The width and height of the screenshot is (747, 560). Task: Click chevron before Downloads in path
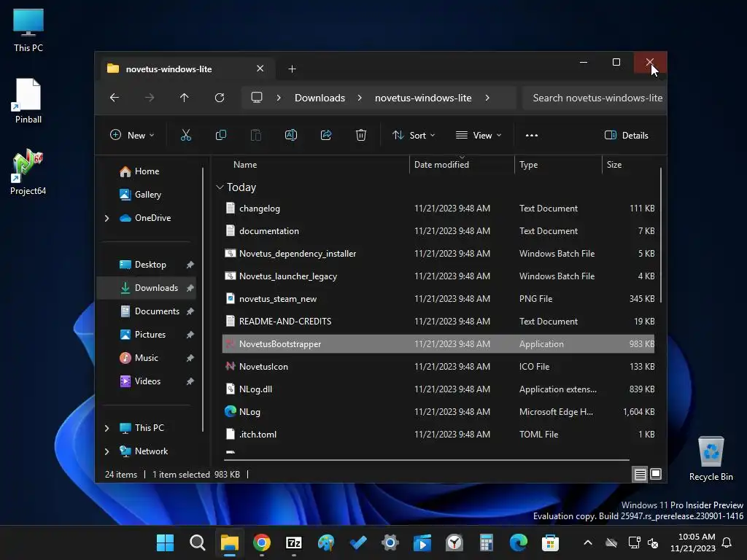pos(279,98)
